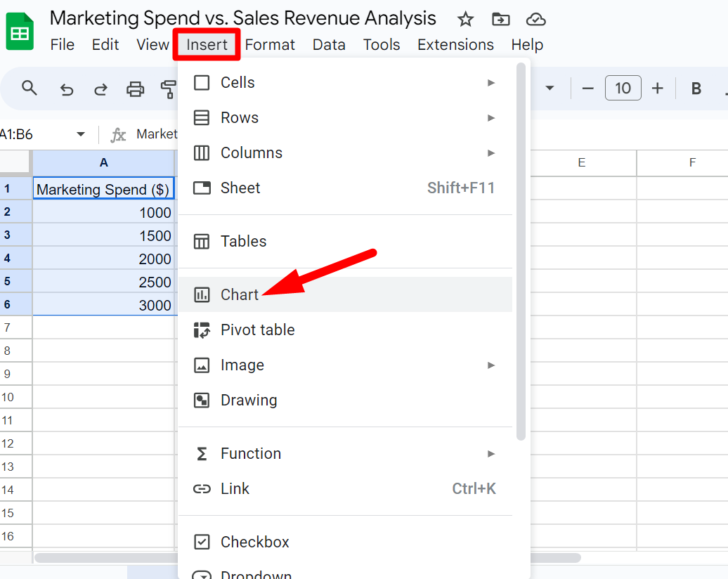Toggle bold formatting
This screenshot has width=728, height=579.
pyautogui.click(x=696, y=89)
